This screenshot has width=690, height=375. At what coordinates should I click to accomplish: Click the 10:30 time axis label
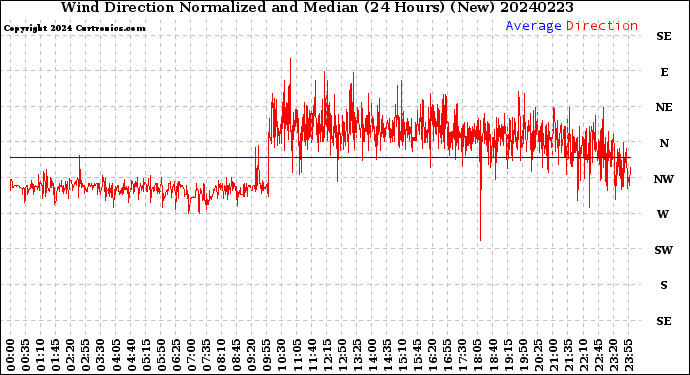coord(282,355)
